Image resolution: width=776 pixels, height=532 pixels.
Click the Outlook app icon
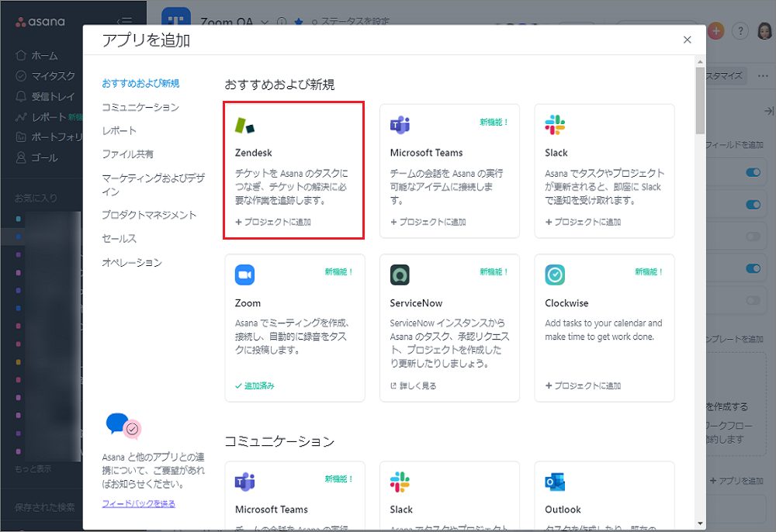click(555, 482)
